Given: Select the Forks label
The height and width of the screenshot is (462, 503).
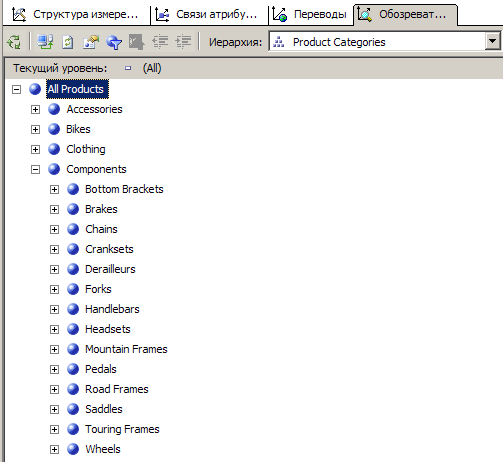Looking at the screenshot, I should (98, 289).
